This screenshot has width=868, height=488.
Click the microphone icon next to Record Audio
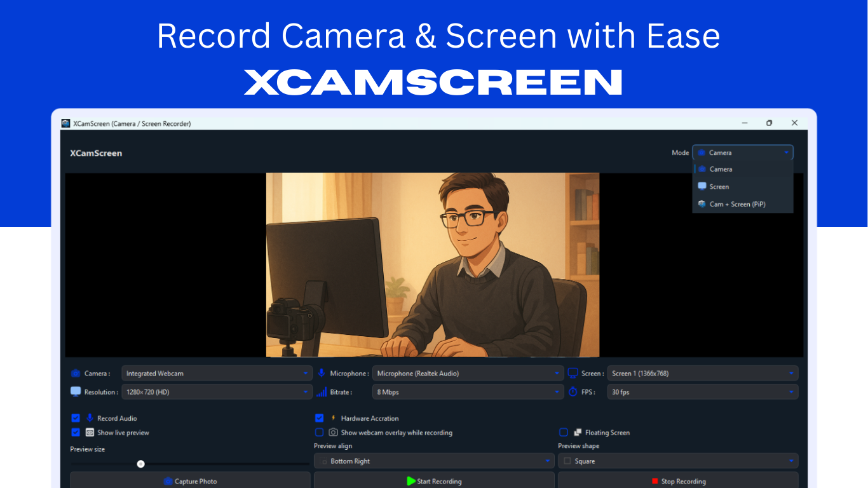click(x=90, y=418)
